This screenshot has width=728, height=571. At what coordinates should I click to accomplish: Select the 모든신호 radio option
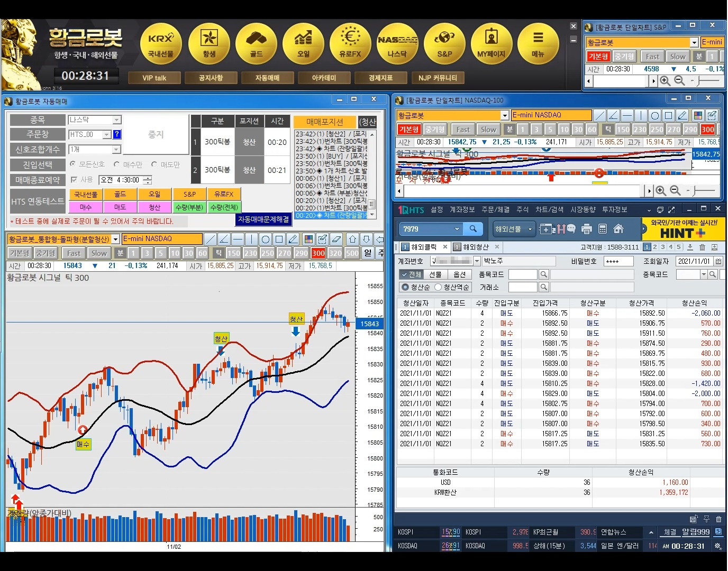click(73, 164)
